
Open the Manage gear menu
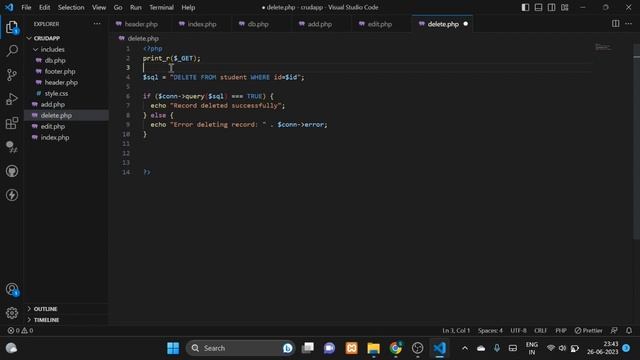point(12,313)
